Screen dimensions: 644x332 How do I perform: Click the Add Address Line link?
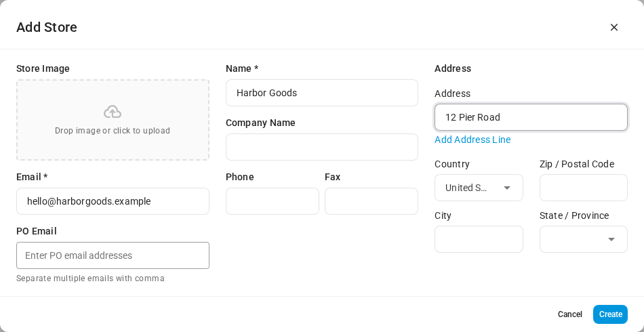472,140
